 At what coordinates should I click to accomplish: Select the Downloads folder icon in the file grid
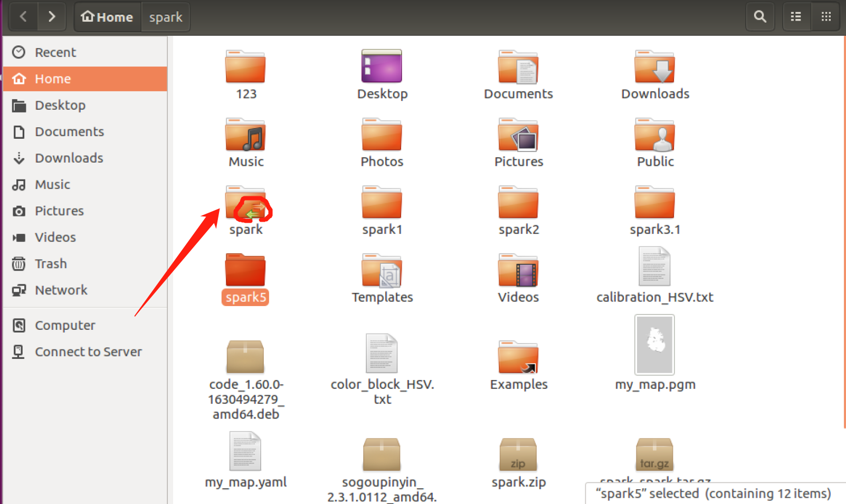pos(654,66)
